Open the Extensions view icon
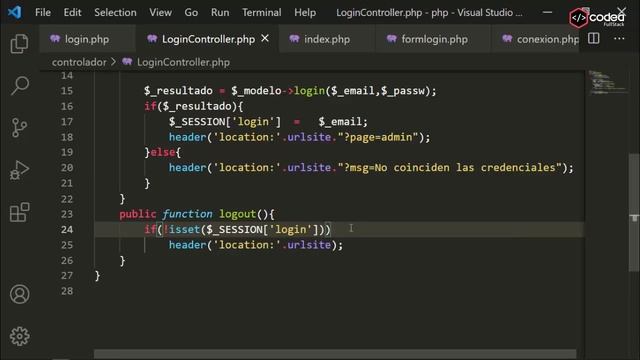Screen dimensions: 640x360 tap(19, 212)
